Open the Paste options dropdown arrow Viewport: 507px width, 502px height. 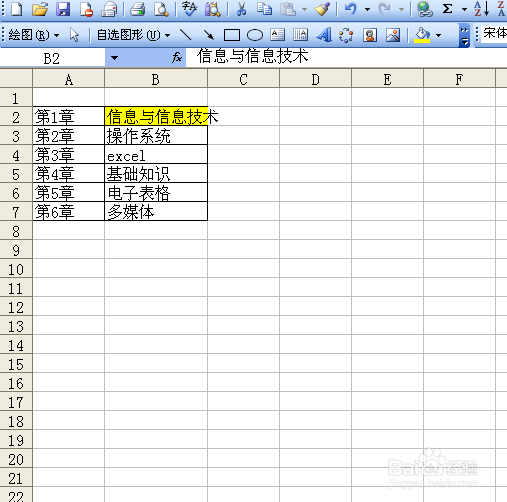[304, 9]
